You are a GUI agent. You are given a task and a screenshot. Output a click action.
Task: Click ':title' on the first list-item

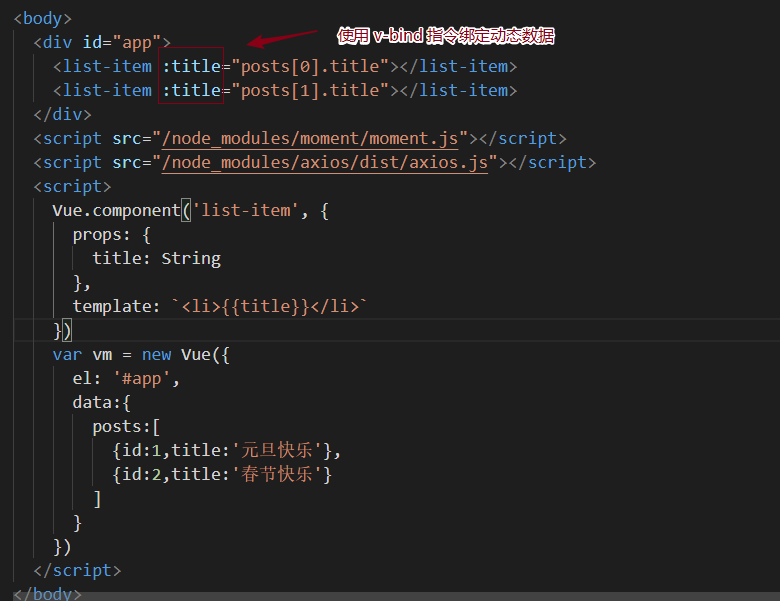click(x=192, y=66)
